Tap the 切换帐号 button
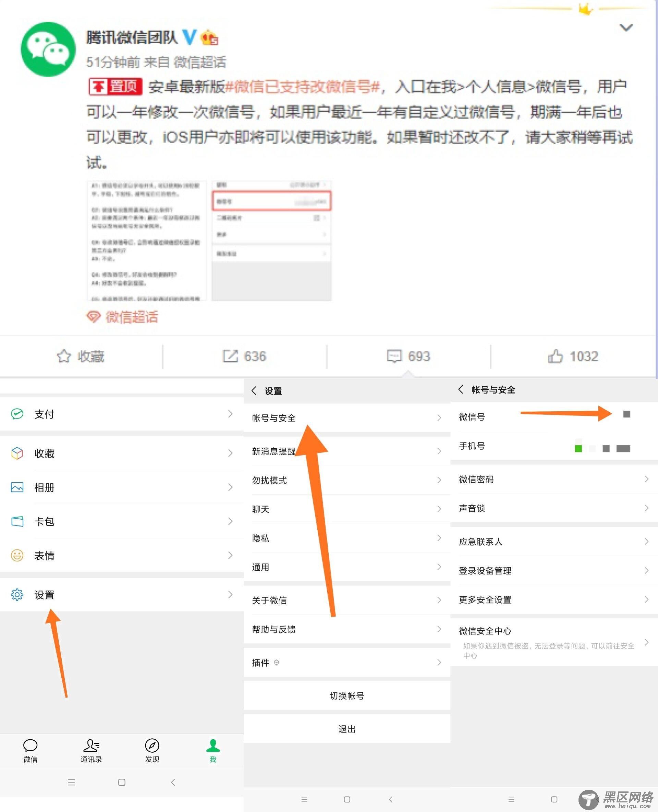Viewport: 658px width, 812px height. pos(347,695)
